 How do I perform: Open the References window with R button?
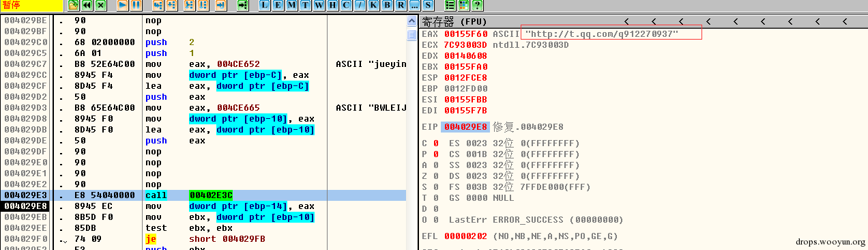coord(401,5)
